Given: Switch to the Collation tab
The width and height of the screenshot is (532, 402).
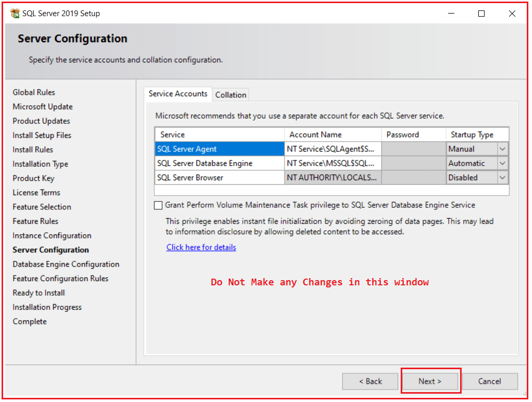Looking at the screenshot, I should pyautogui.click(x=231, y=95).
